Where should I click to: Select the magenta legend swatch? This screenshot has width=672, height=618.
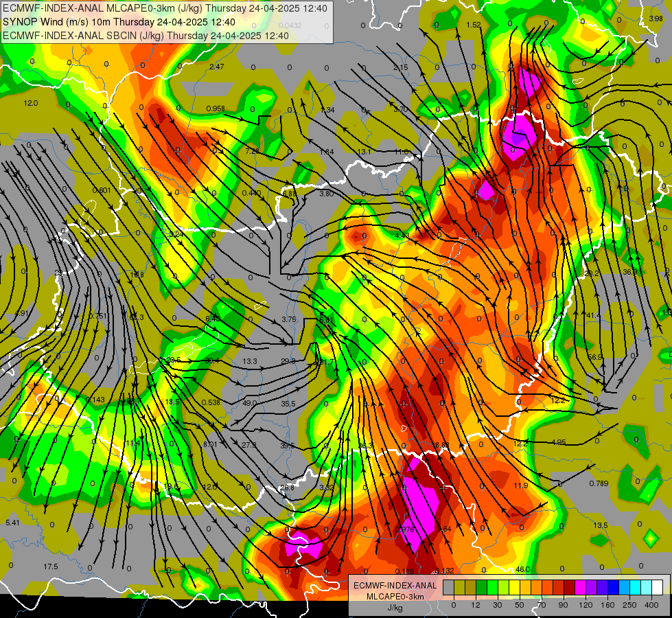(x=580, y=588)
